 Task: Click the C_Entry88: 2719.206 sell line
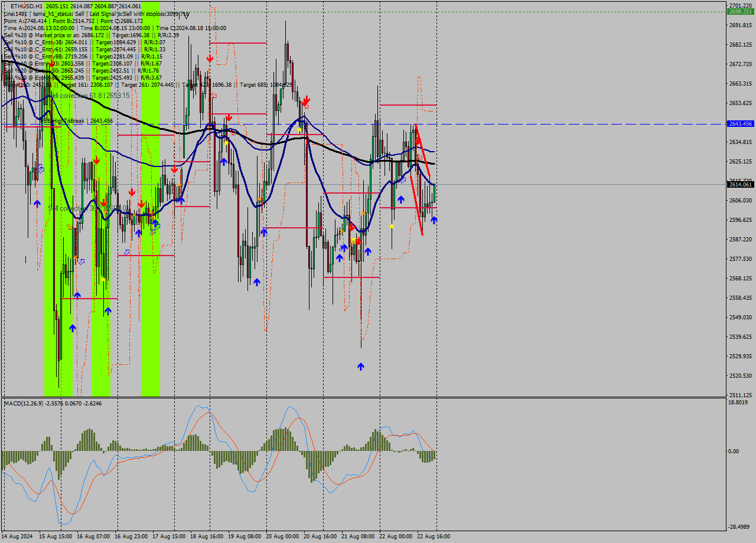pyautogui.click(x=83, y=56)
